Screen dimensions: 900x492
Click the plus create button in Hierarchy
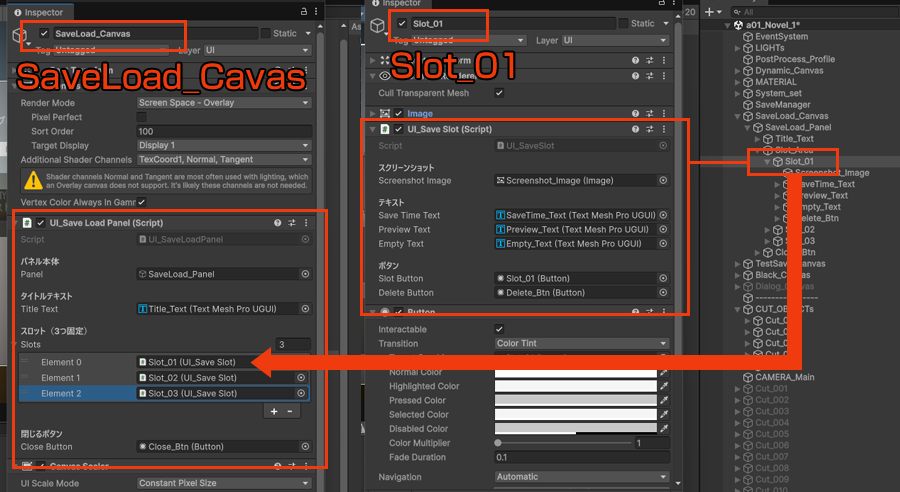(712, 11)
